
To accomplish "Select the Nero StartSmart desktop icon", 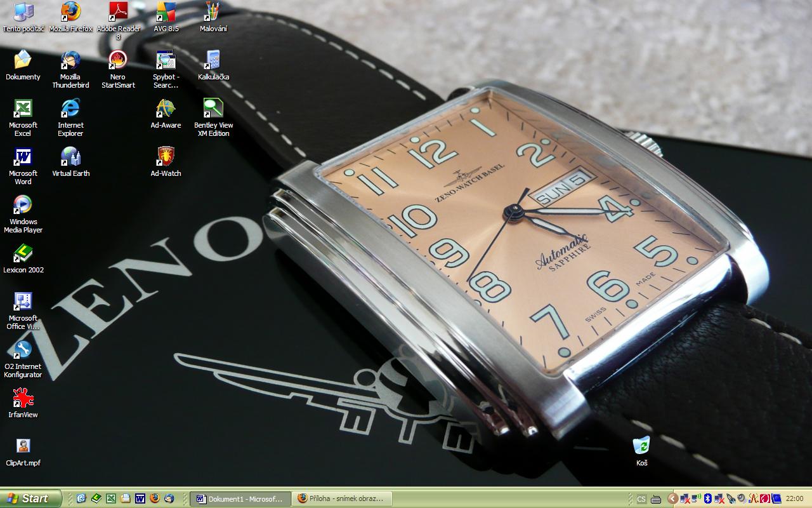I will pos(118,61).
